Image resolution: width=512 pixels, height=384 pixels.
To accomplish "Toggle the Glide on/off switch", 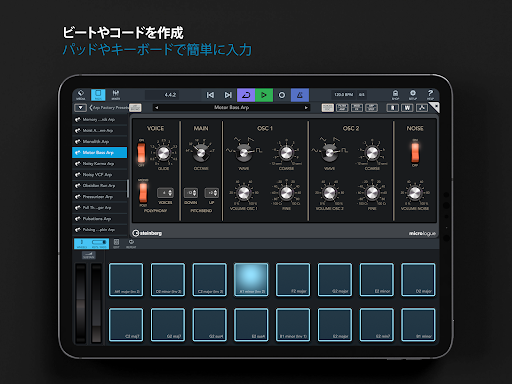I will click(x=141, y=153).
